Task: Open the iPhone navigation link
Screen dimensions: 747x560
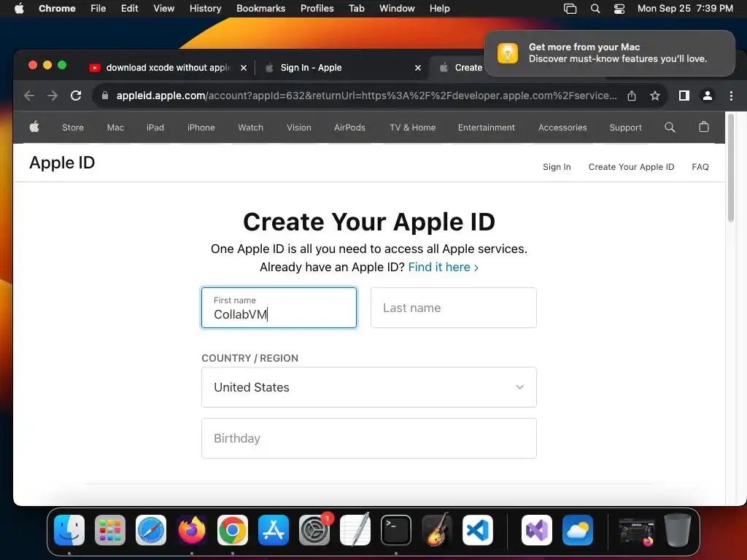Action: (201, 128)
